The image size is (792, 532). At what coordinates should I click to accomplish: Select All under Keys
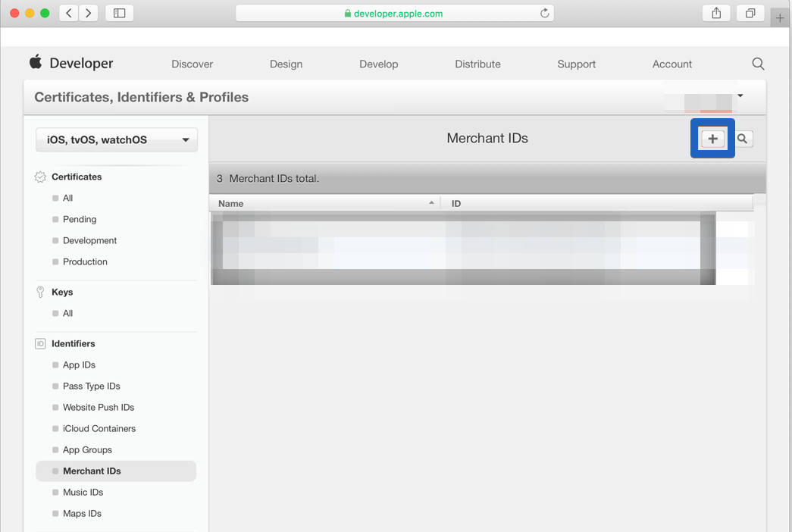[x=67, y=313]
